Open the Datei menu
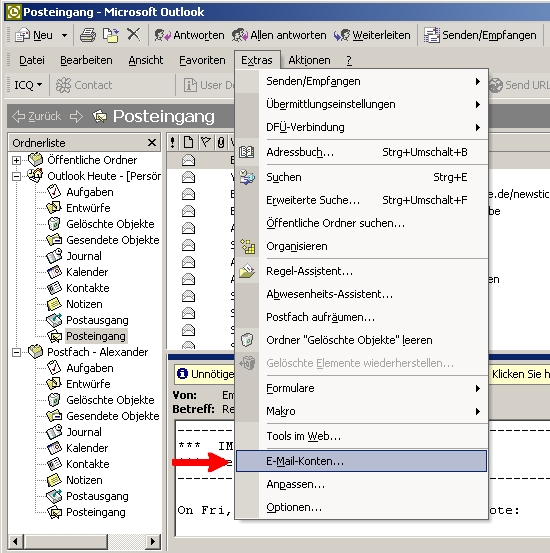550x553 pixels. pos(32,60)
